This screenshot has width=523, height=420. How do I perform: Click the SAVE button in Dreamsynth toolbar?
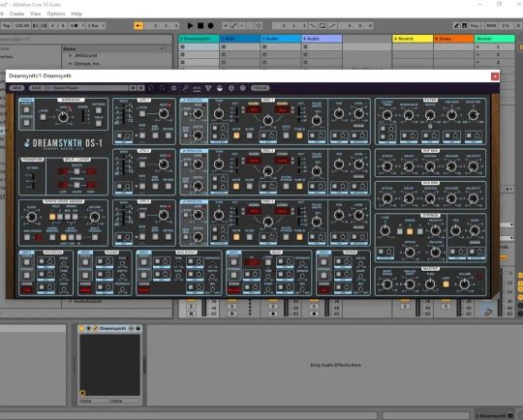[36, 88]
